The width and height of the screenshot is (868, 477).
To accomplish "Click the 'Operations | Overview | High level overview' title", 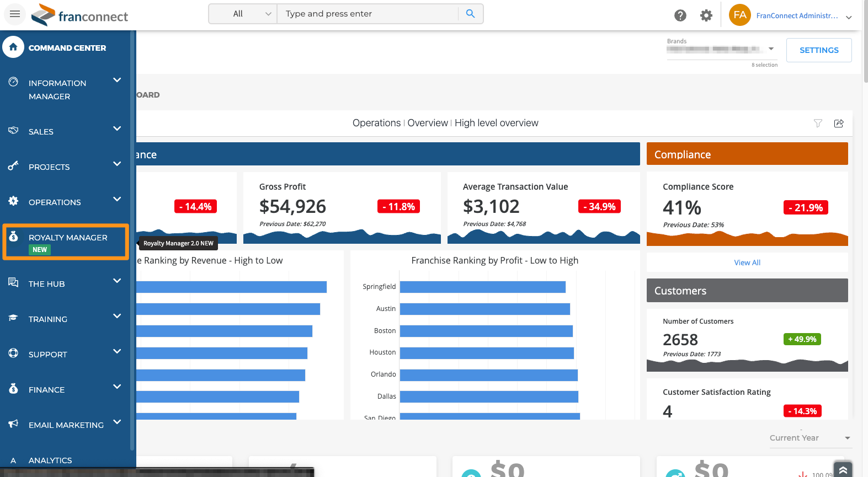I will (x=445, y=123).
